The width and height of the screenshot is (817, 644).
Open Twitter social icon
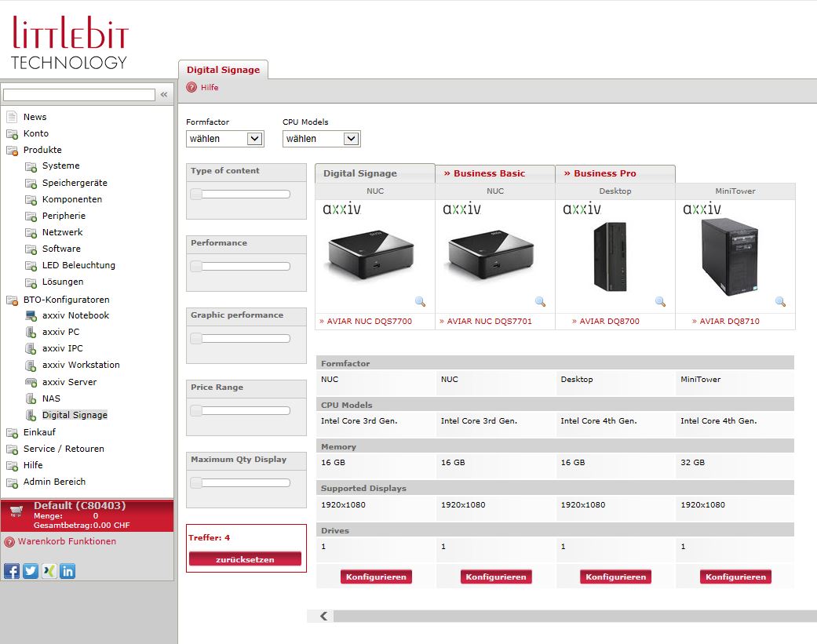pos(31,571)
